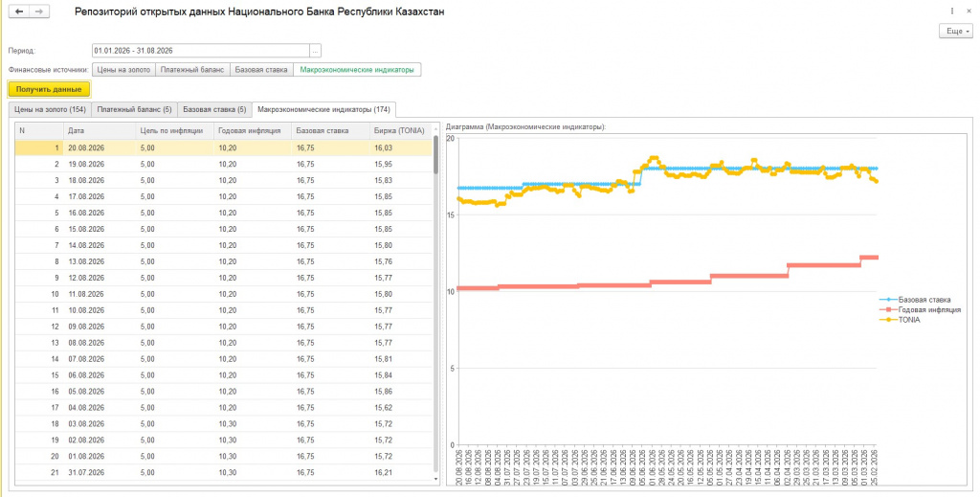Open period selection ellipsis button
This screenshot has height=497, width=980.
click(316, 51)
